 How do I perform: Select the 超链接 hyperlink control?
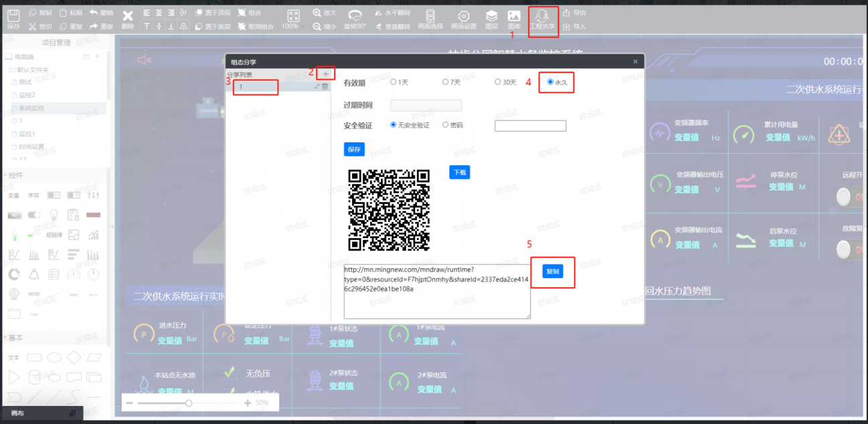coord(54,235)
